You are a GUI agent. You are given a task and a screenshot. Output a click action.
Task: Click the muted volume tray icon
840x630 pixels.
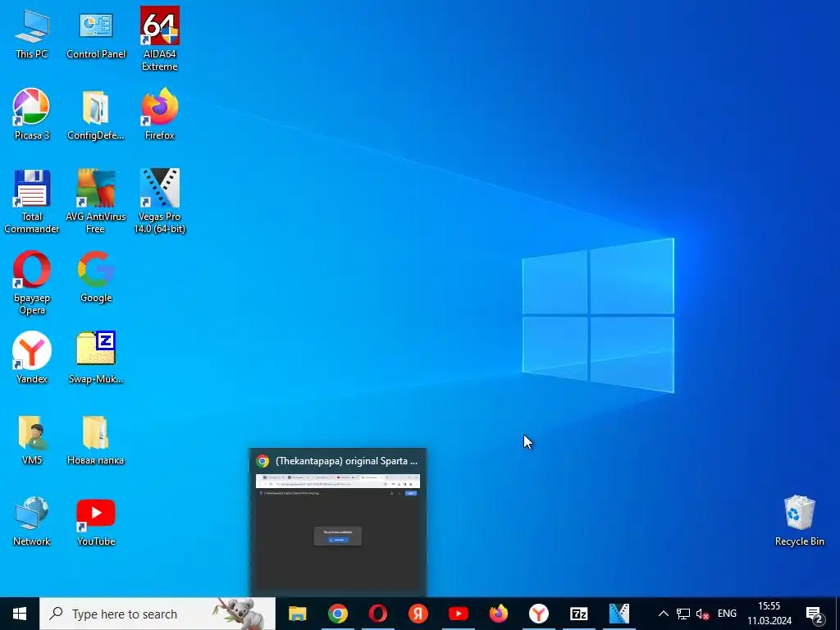pos(702,614)
